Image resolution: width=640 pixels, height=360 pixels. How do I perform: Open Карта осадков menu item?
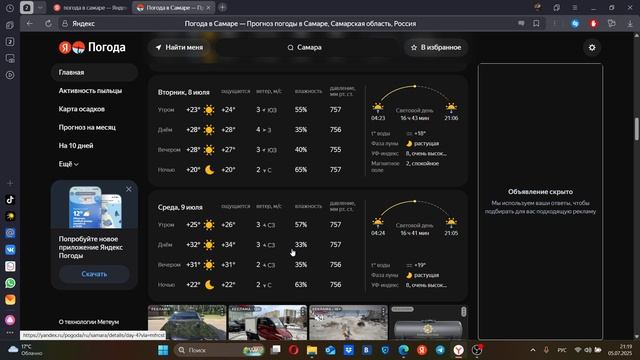[82, 109]
